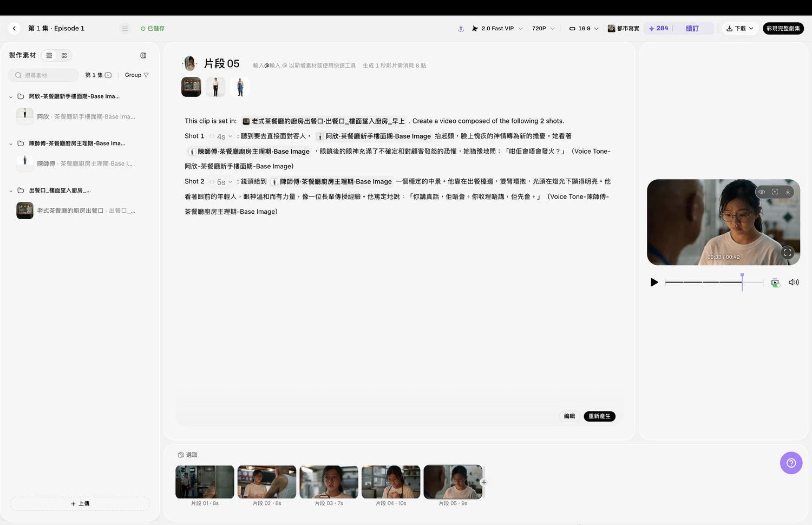Viewport: 812px width, 525px height.
Task: Download the preview video via overlay icon
Action: click(x=788, y=192)
